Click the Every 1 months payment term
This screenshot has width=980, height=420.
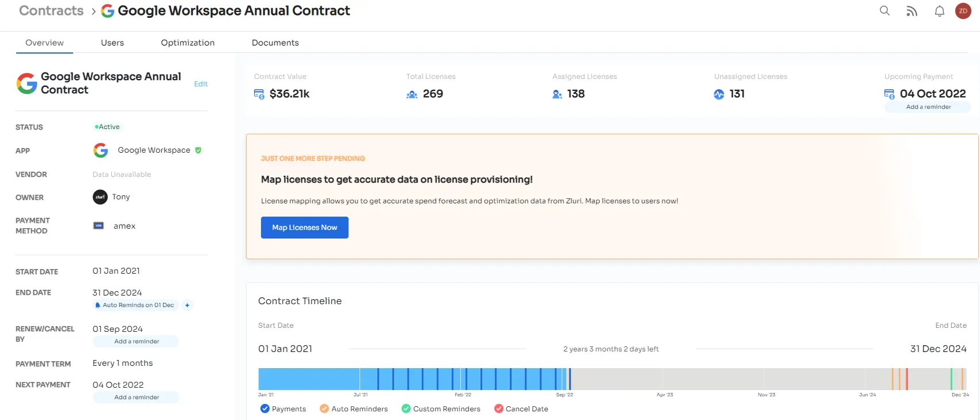[123, 363]
